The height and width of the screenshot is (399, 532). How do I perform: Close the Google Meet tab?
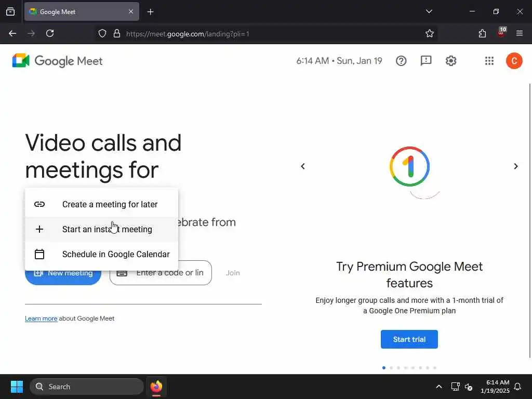pos(131,12)
